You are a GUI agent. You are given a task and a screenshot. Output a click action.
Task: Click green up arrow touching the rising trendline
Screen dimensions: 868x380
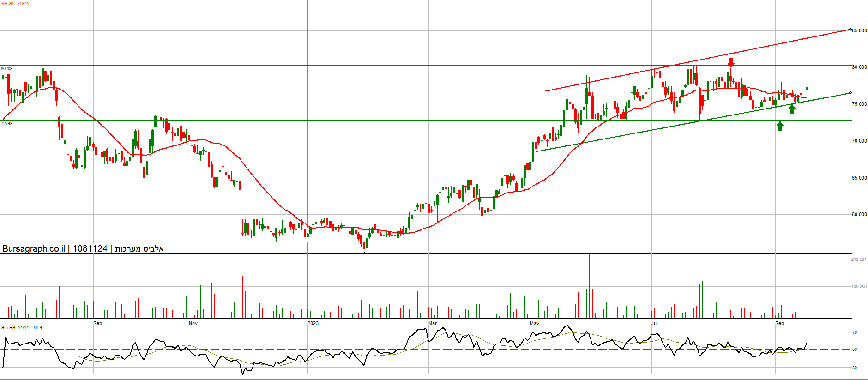pyautogui.click(x=792, y=109)
